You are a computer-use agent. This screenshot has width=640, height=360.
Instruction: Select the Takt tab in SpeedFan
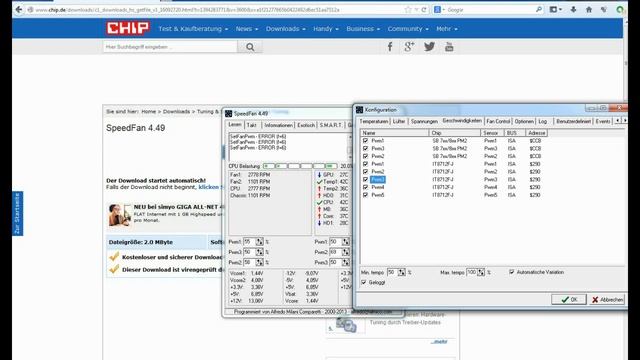coord(251,125)
